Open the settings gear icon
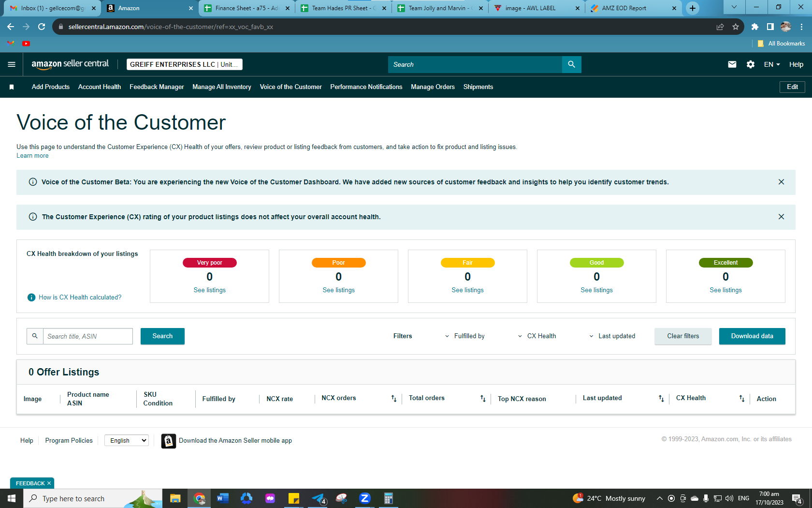 (751, 64)
